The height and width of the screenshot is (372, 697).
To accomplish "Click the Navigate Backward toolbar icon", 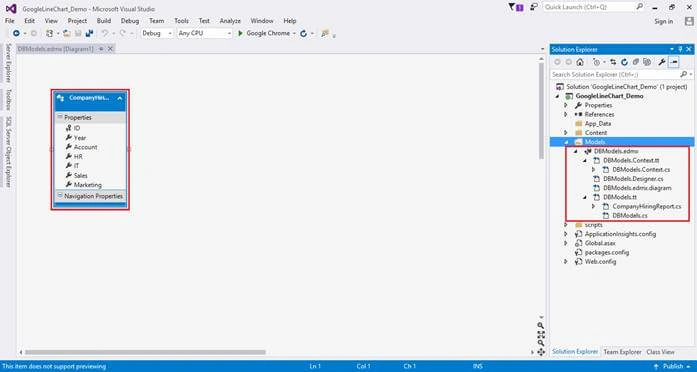I will click(x=16, y=33).
